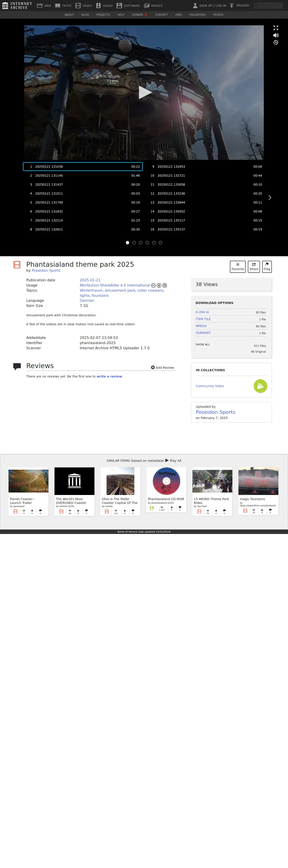The height and width of the screenshot is (868, 288).
Task: Open the About page link
Action: coord(69,15)
